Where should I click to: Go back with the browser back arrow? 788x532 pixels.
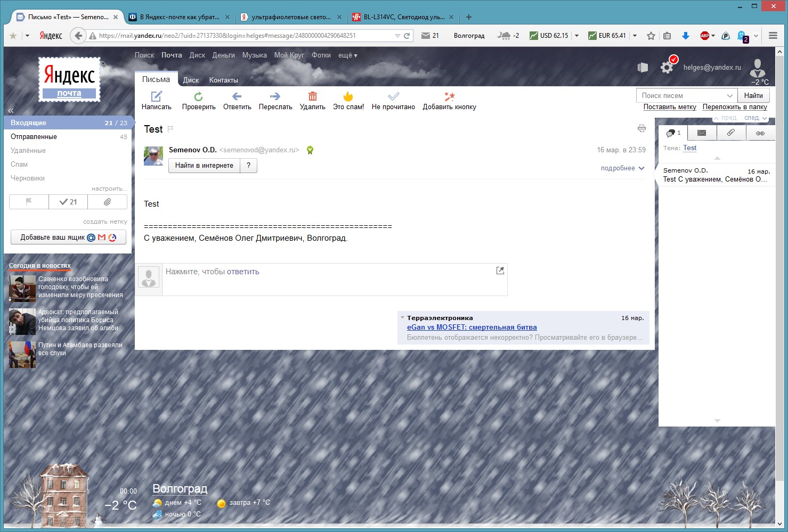coord(78,36)
